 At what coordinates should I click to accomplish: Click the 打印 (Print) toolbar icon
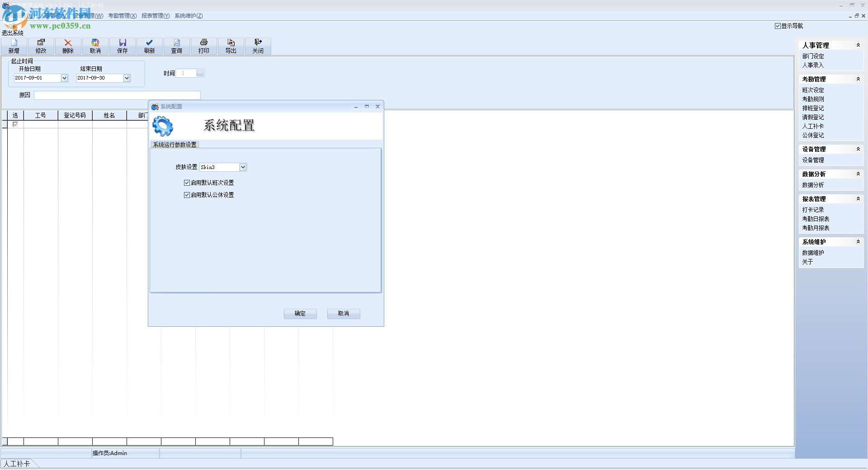tap(204, 46)
